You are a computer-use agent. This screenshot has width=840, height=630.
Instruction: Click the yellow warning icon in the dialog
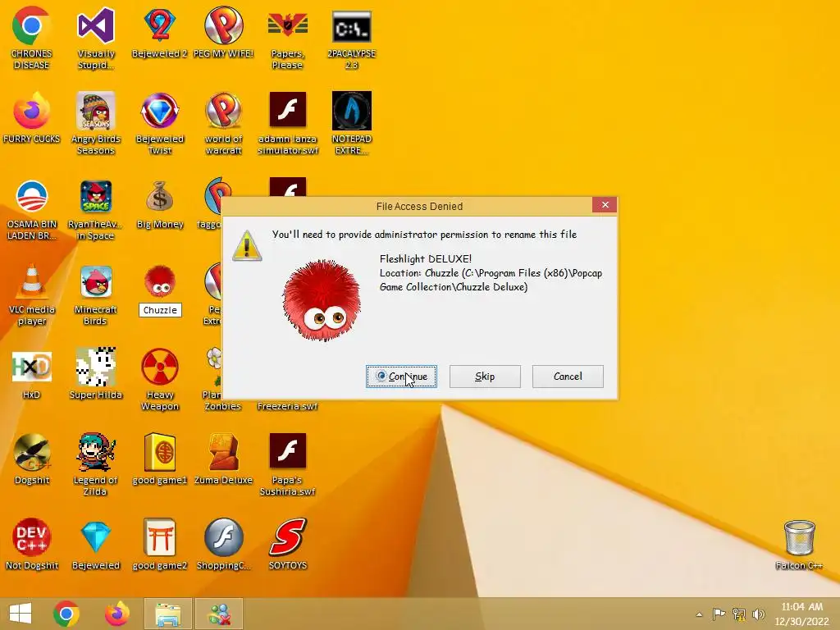(x=247, y=246)
